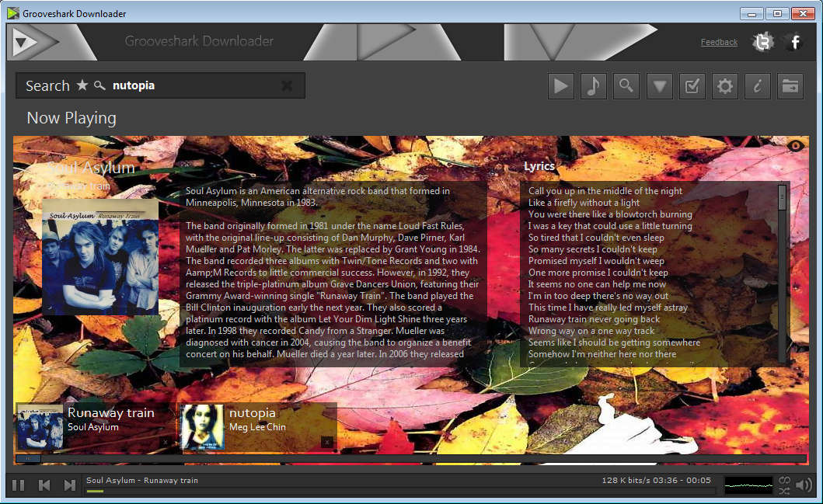Remove Runaway train from the queue
This screenshot has height=504, width=823.
166,442
